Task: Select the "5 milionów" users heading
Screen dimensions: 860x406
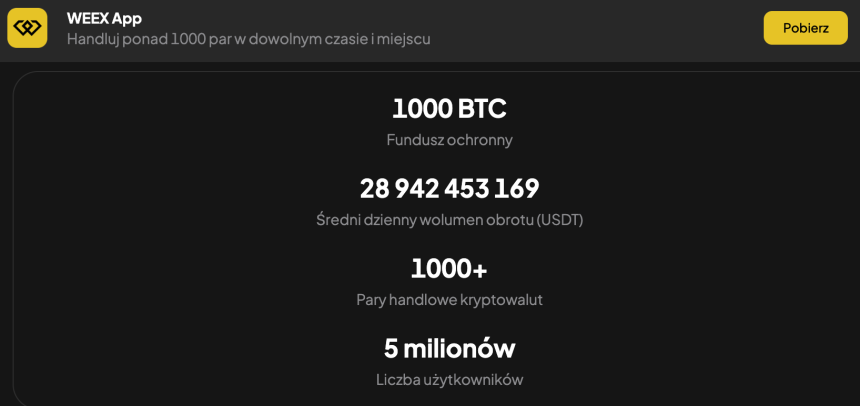Action: [x=449, y=348]
